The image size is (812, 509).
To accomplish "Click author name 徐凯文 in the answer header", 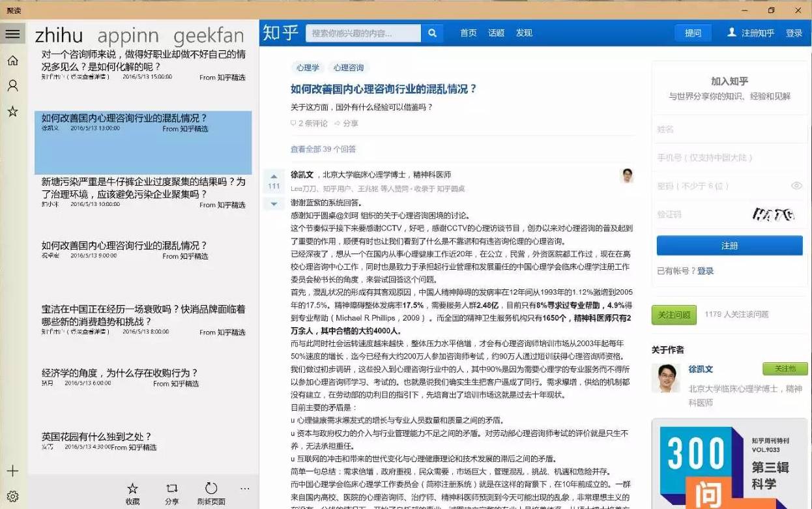I will 302,175.
